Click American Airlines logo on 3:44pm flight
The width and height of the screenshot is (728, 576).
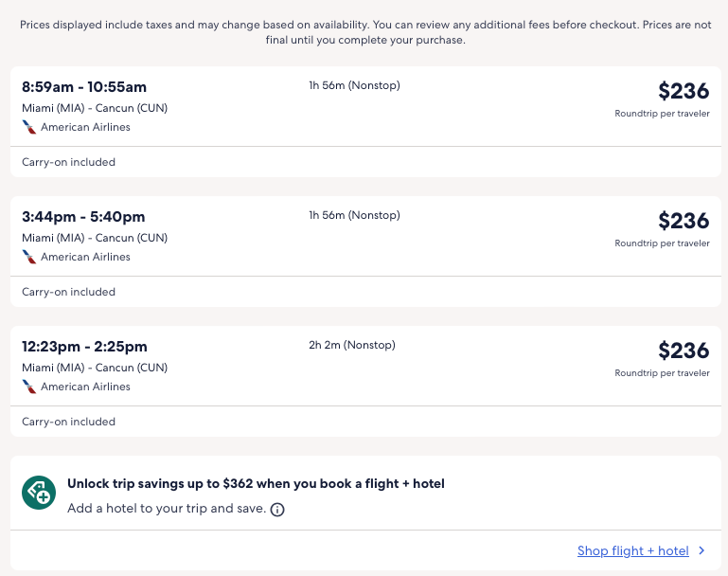29,257
